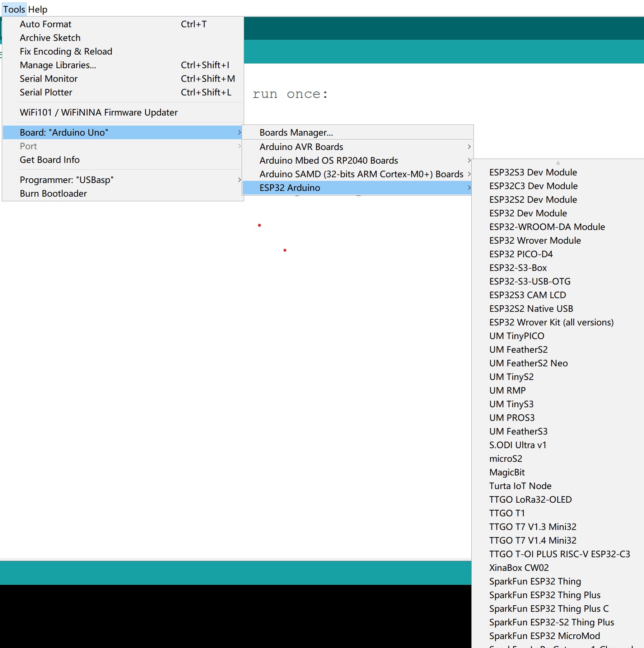Expand Board: "Arduino Uno" submenu
644x648 pixels.
tap(123, 132)
